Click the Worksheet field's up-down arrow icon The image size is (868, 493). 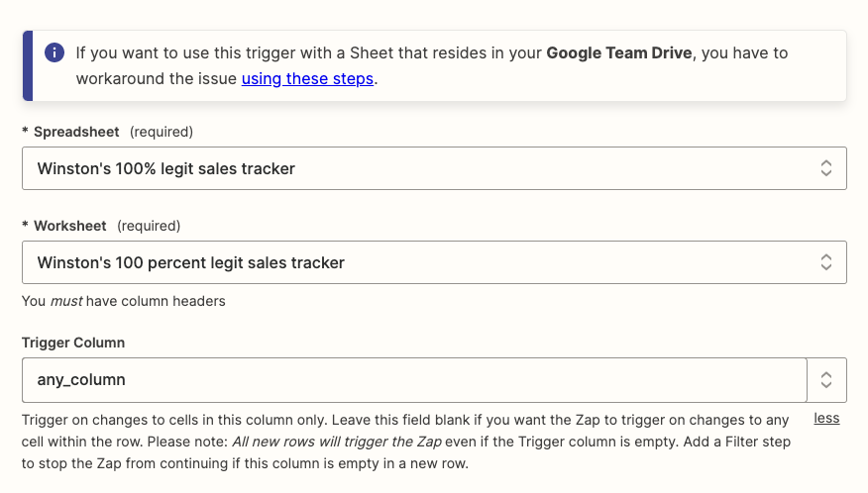pyautogui.click(x=825, y=262)
